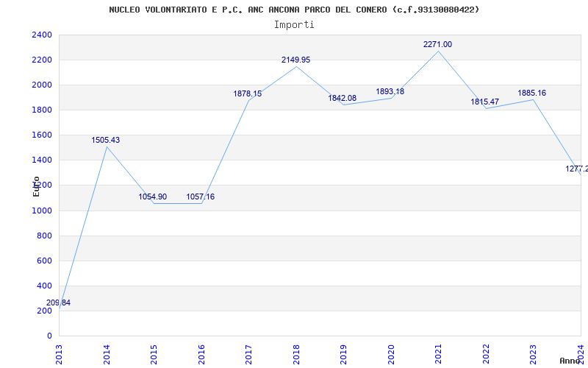Image resolution: width=588 pixels, height=368 pixels.
Task: Click the y-axis value 1400
Action: tap(42, 160)
